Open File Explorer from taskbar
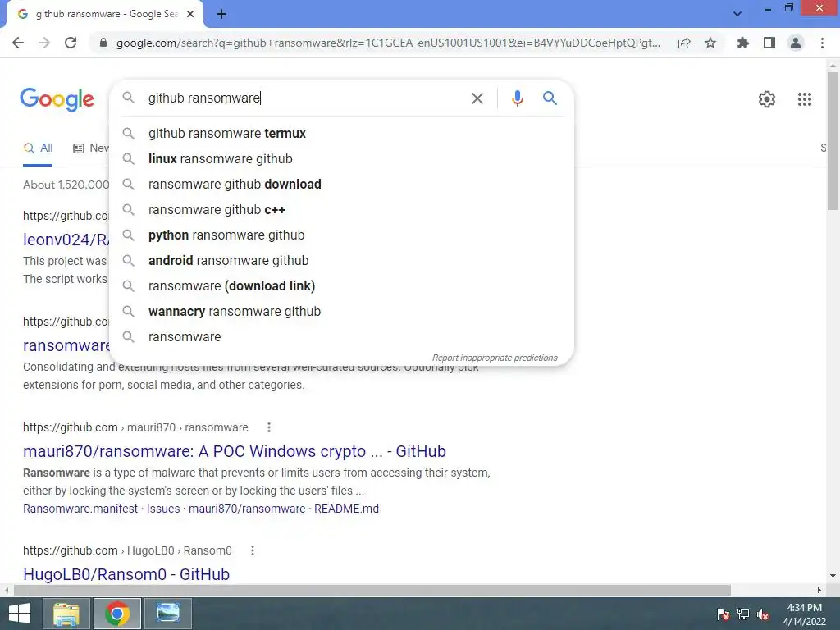The height and width of the screenshot is (630, 840). [x=66, y=614]
